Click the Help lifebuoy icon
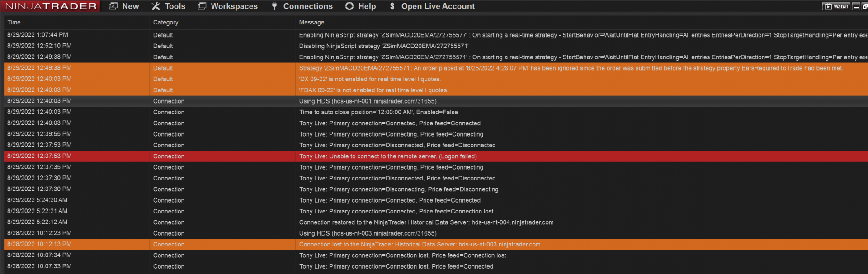This screenshot has width=868, height=274. pos(349,6)
